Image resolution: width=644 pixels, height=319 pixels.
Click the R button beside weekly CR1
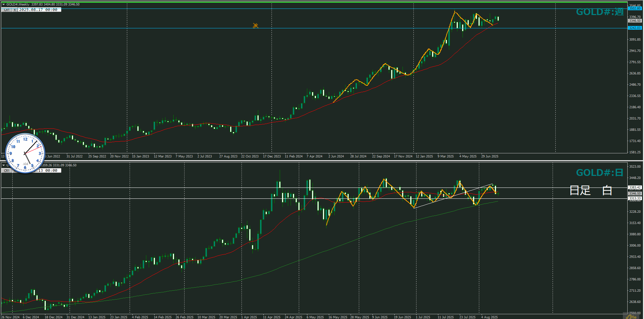pyautogui.click(x=15, y=10)
